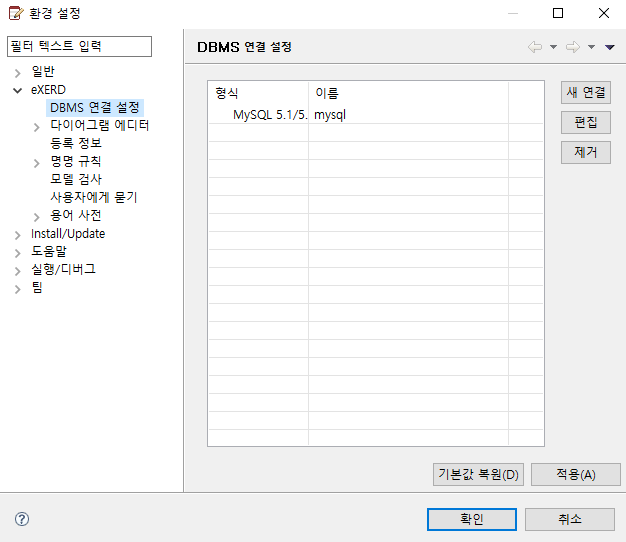Image resolution: width=626 pixels, height=542 pixels.
Task: Select the eXERD category label
Action: 48,90
